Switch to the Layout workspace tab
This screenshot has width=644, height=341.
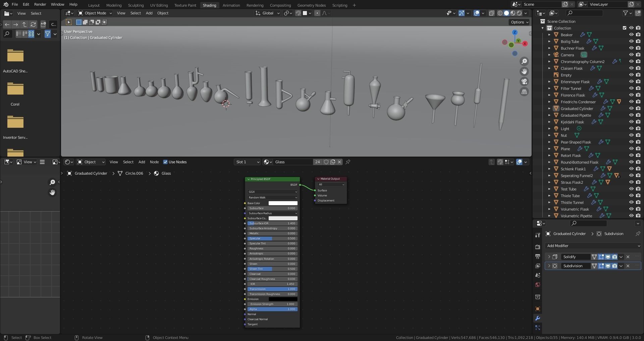94,5
